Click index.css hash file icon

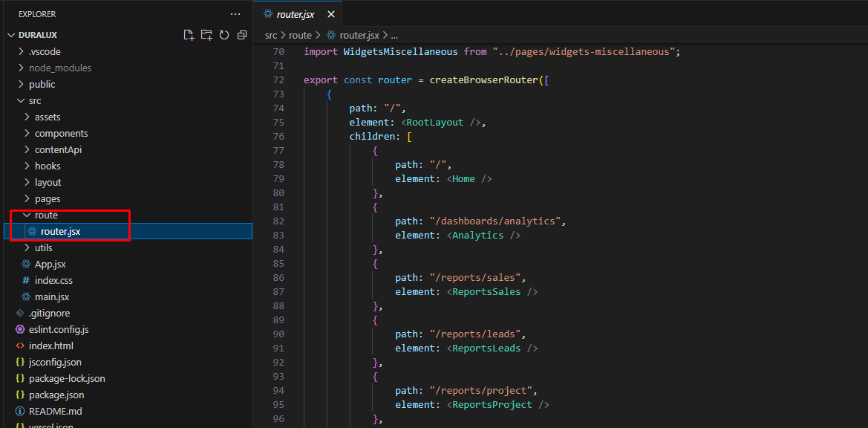pos(25,281)
